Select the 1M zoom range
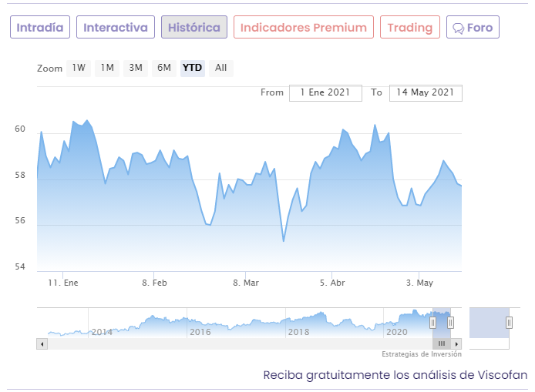535x392 pixels. point(107,68)
